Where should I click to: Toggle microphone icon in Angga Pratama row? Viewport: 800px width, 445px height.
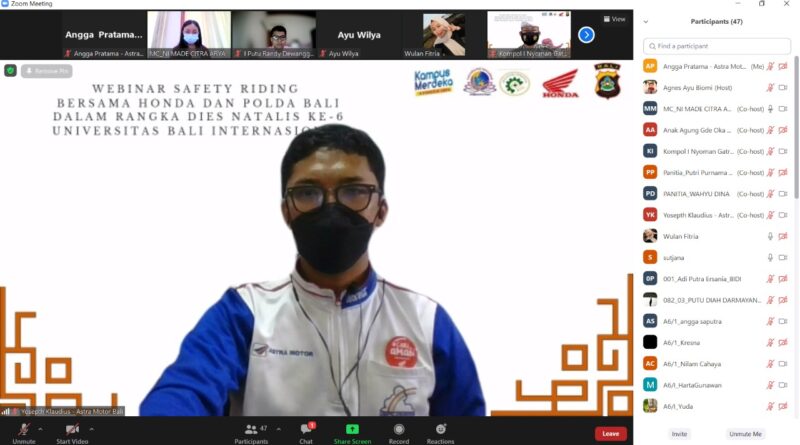point(770,66)
